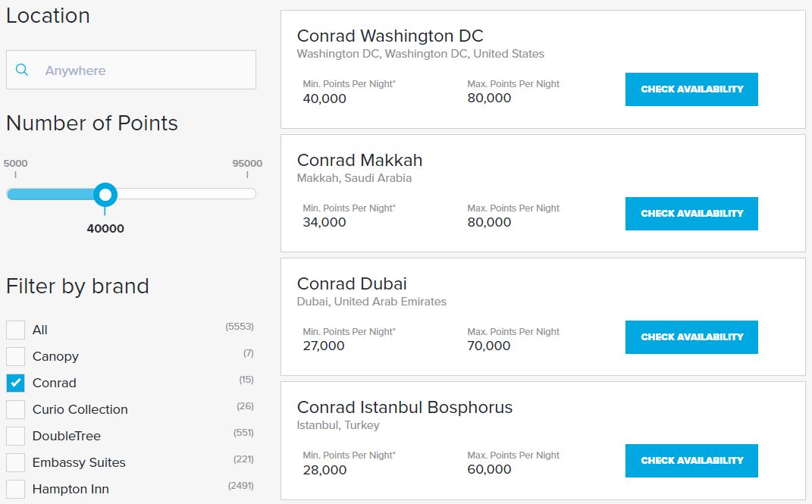Select the Embassy Suites checkbox
The height and width of the screenshot is (504, 812).
pos(15,462)
